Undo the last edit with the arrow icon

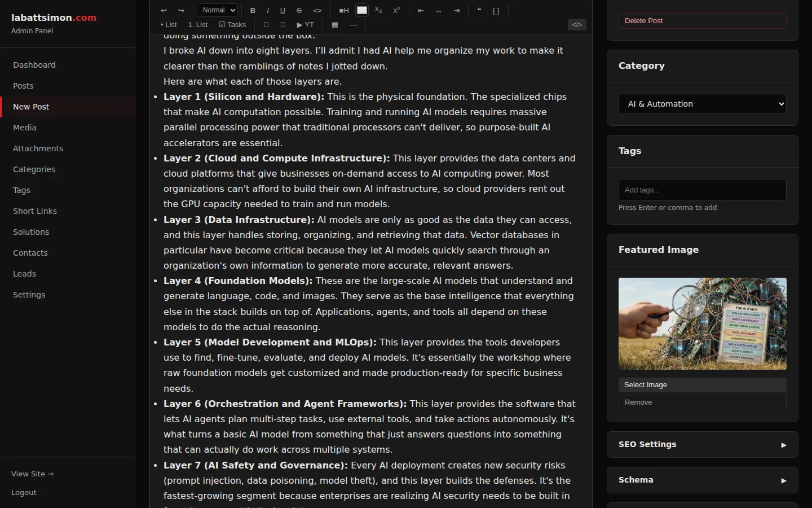pos(164,10)
